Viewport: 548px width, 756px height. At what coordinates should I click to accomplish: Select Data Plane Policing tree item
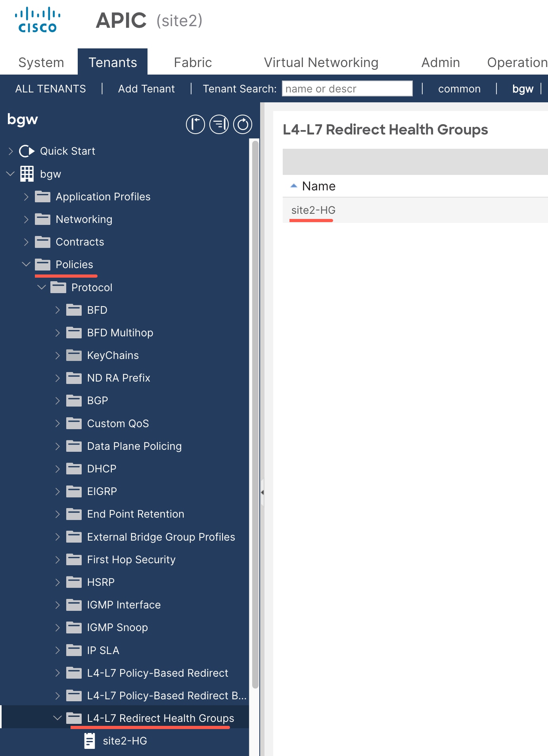pos(134,446)
